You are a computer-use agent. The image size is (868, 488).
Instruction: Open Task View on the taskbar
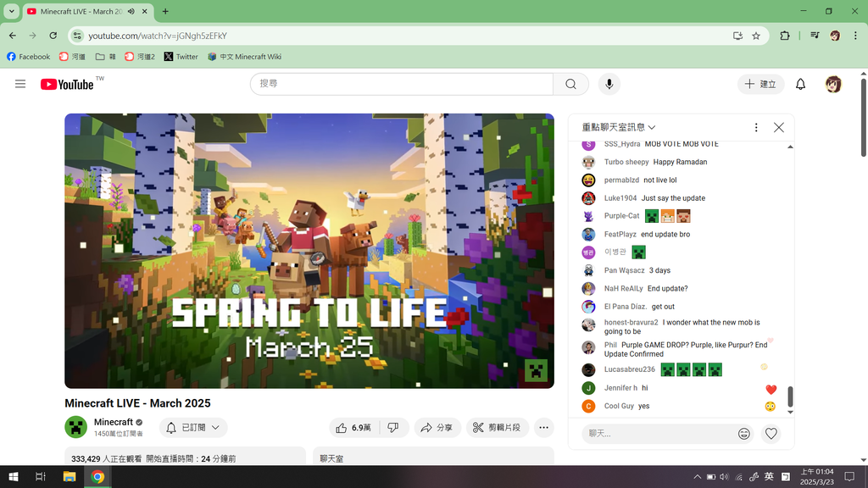point(41,477)
